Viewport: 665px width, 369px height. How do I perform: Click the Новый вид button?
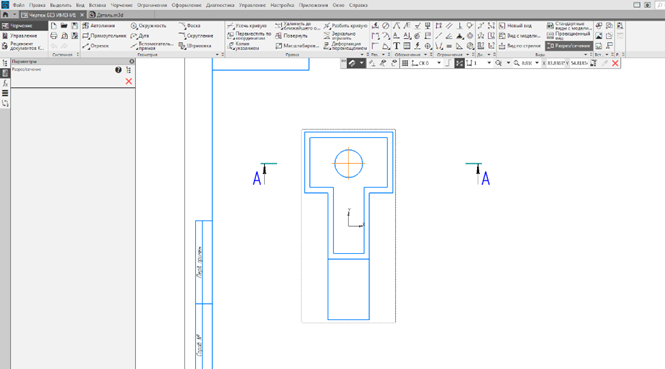515,26
